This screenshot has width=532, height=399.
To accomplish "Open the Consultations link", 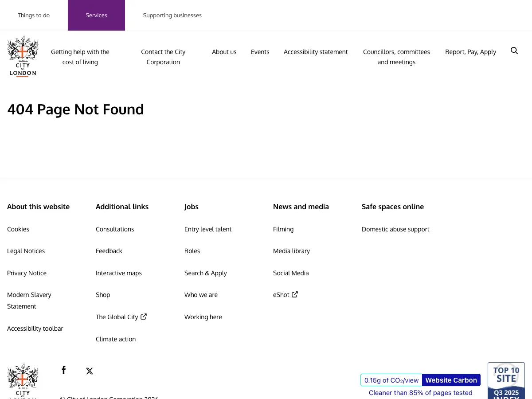I will pyautogui.click(x=115, y=229).
